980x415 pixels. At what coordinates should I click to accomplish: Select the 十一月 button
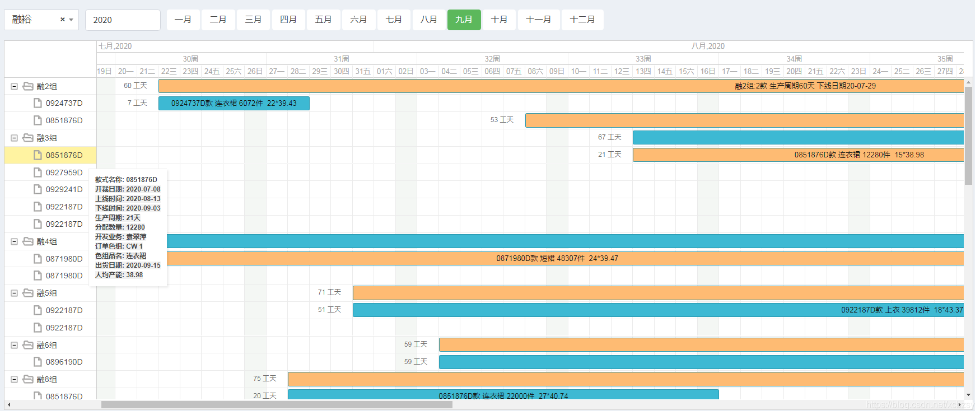(x=539, y=20)
